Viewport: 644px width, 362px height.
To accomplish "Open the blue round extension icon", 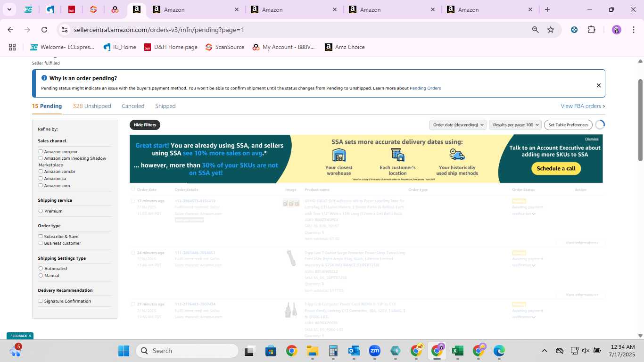I will coord(574,30).
